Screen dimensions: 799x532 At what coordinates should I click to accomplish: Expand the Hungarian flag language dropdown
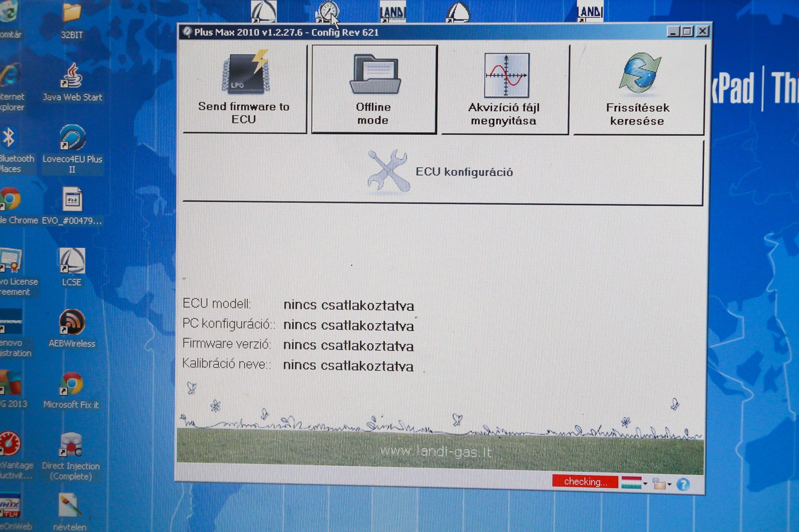tap(645, 483)
